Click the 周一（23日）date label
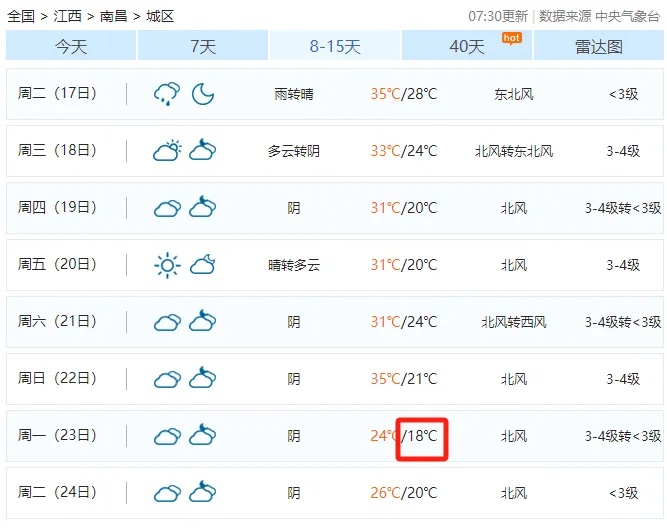This screenshot has height=528, width=667. pos(57,435)
